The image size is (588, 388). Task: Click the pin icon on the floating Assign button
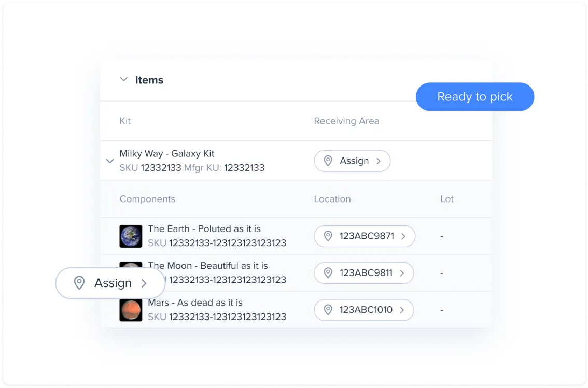pos(79,283)
